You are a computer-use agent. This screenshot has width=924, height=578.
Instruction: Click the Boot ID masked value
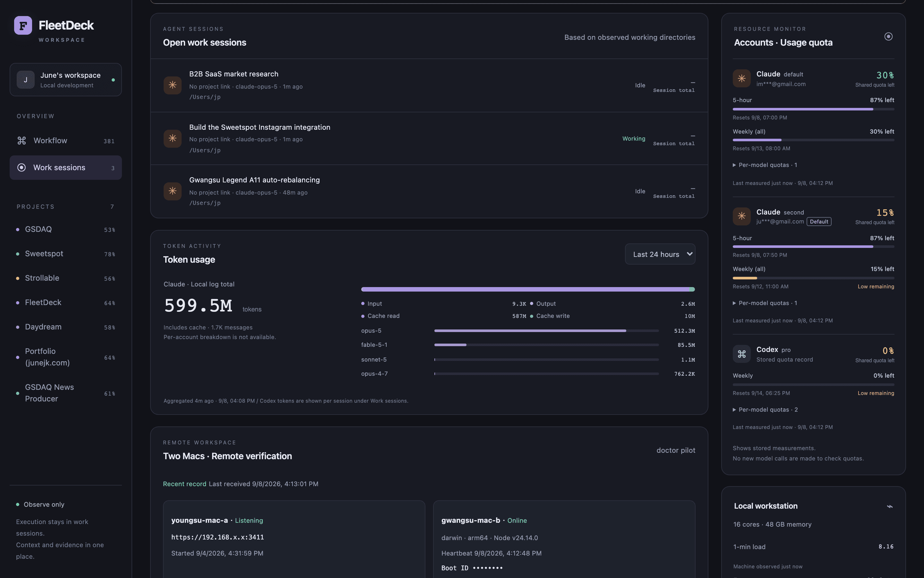[x=488, y=568]
